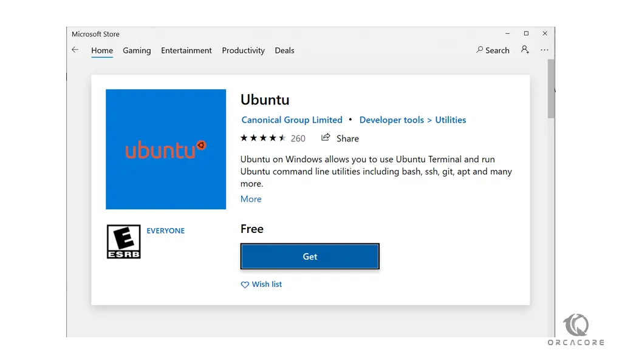Click the Share arrow icon
Viewport: 622px width, 364px height.
pos(326,138)
